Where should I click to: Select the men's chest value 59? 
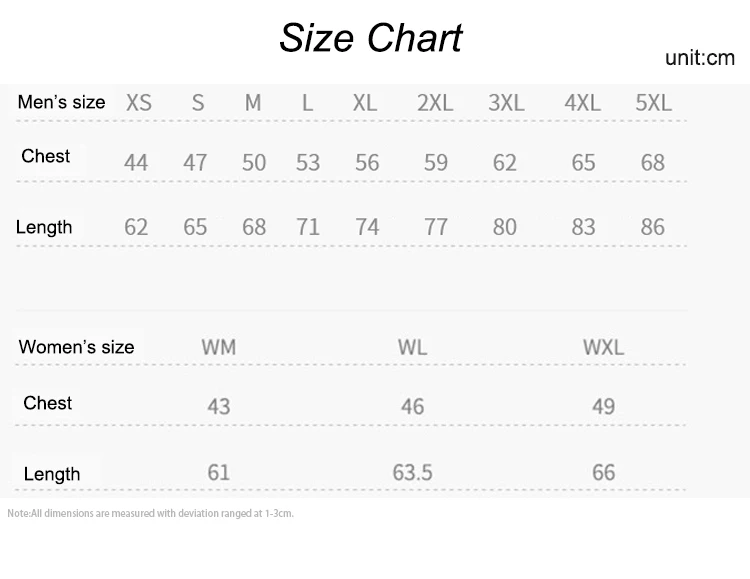coord(436,163)
